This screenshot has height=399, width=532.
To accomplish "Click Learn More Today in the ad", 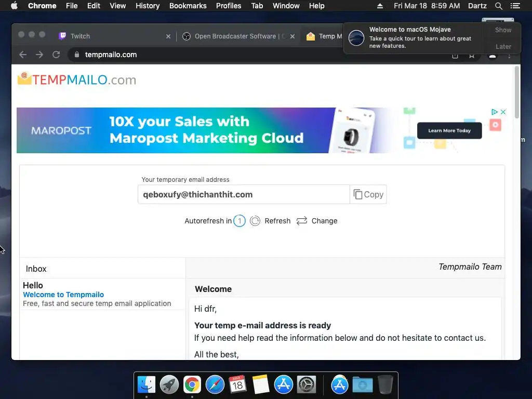I will click(x=449, y=130).
